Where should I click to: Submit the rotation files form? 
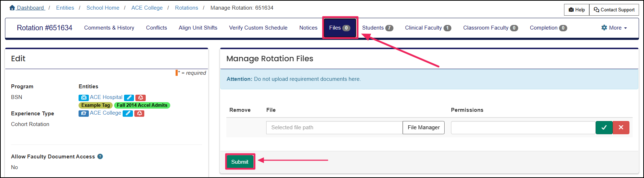[x=240, y=162]
